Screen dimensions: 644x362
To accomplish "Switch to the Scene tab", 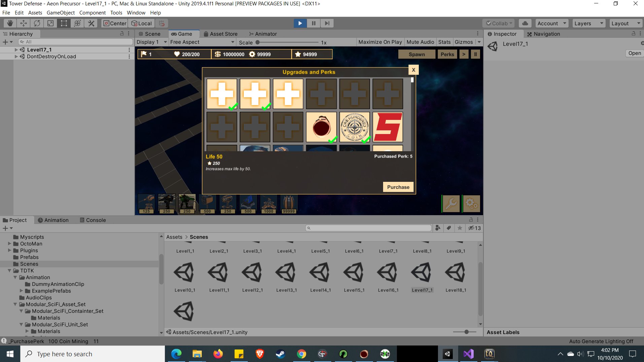I will click(150, 34).
